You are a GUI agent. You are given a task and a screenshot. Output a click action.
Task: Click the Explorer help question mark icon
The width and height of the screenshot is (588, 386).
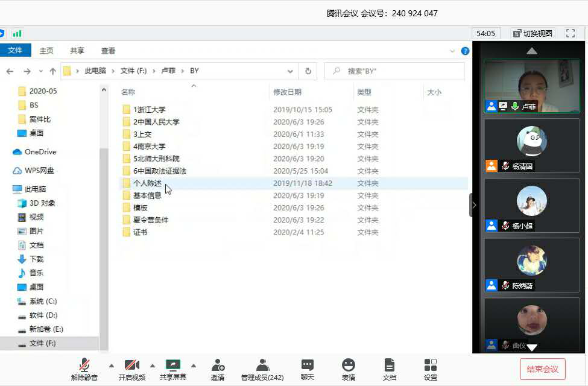465,51
